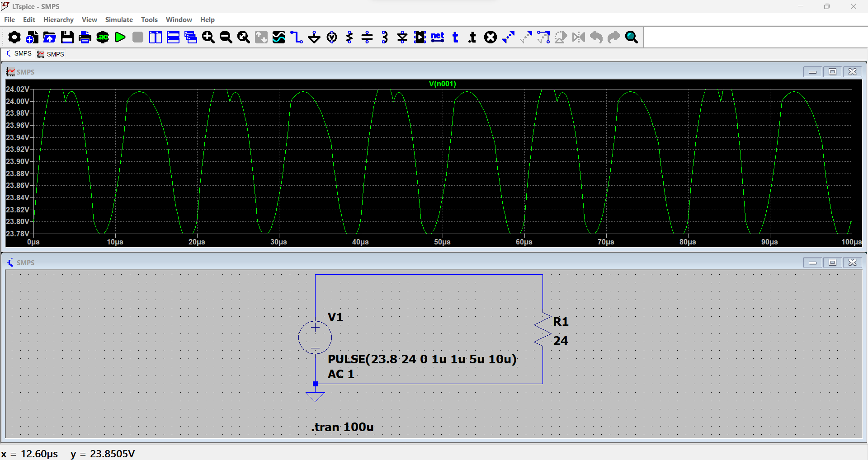Minimize the waveform SMPS pane
This screenshot has width=868, height=460.
[812, 72]
